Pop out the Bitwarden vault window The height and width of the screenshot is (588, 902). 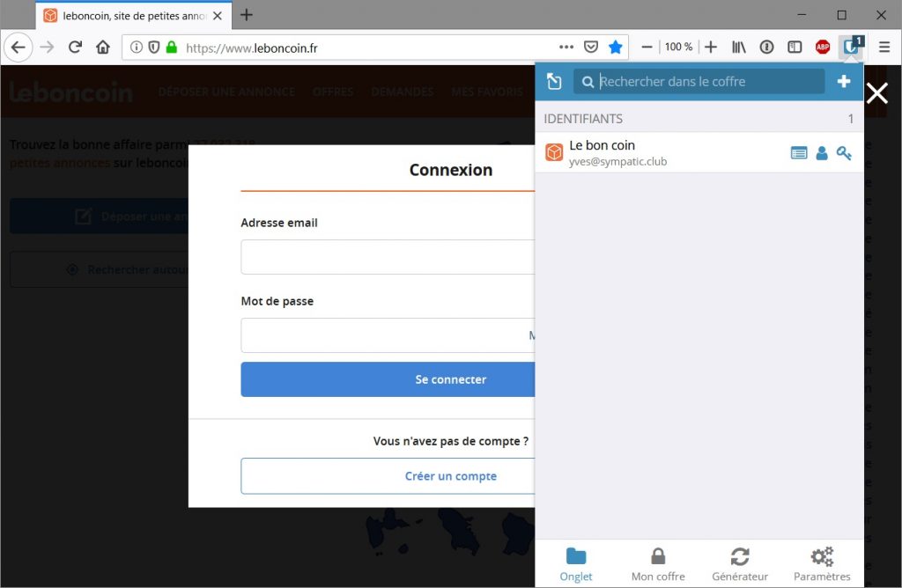[554, 82]
